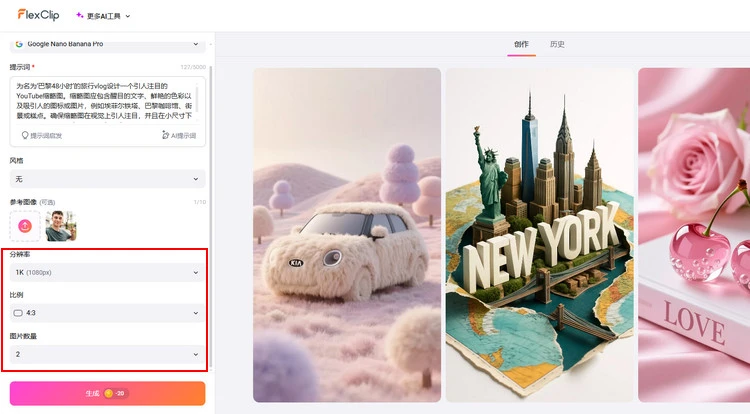Screen dimensions: 750x414
Task: Open the 更多AI工具 menu
Action: pos(103,16)
